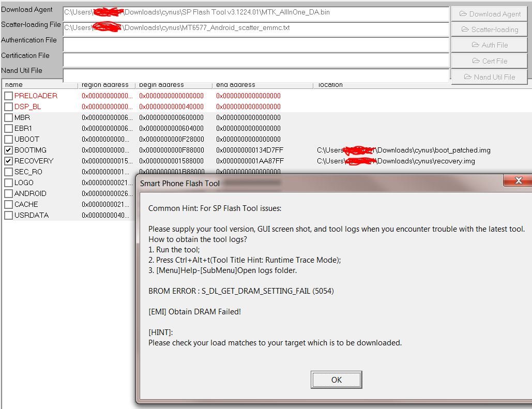Click the boot_patched.img location path

404,150
